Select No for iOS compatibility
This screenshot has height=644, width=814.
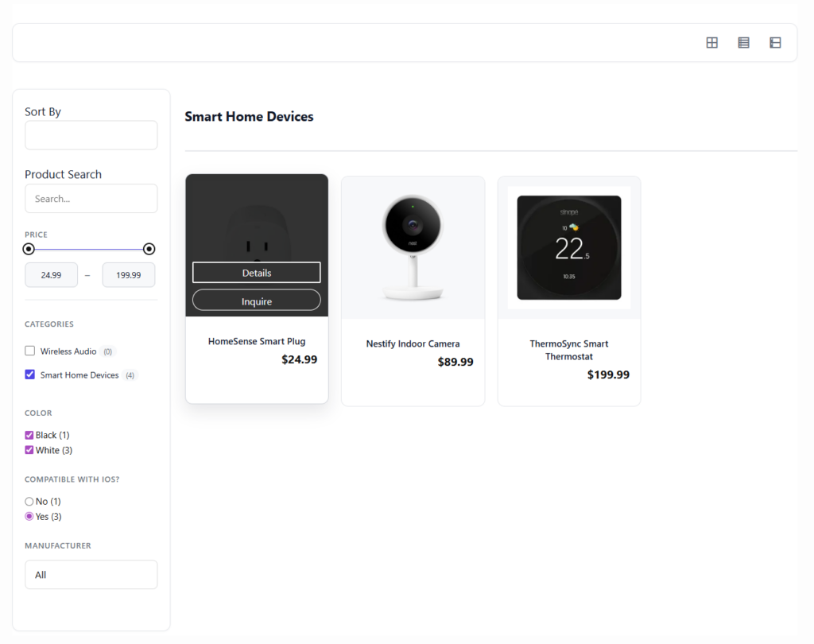click(29, 502)
